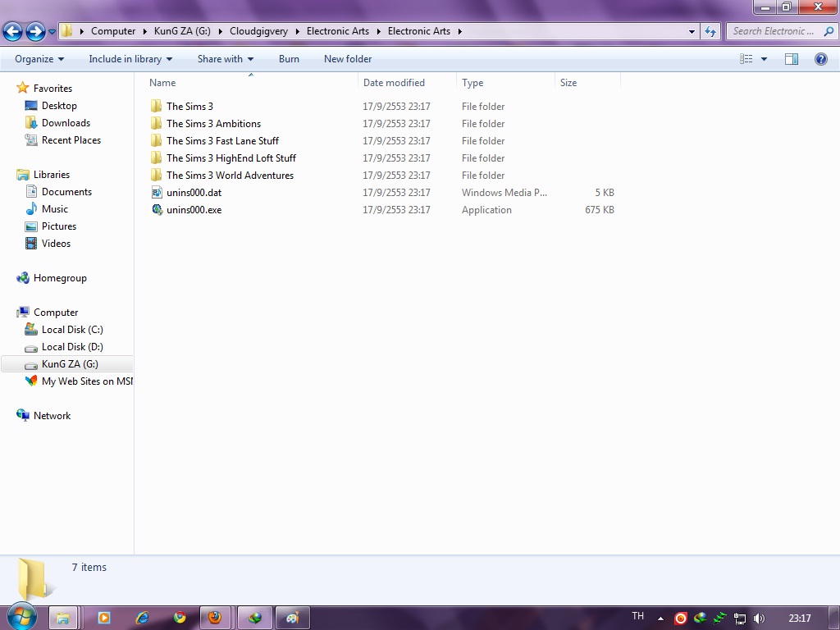Image resolution: width=840 pixels, height=630 pixels.
Task: Open Local Disk (C:)
Action: pos(72,330)
